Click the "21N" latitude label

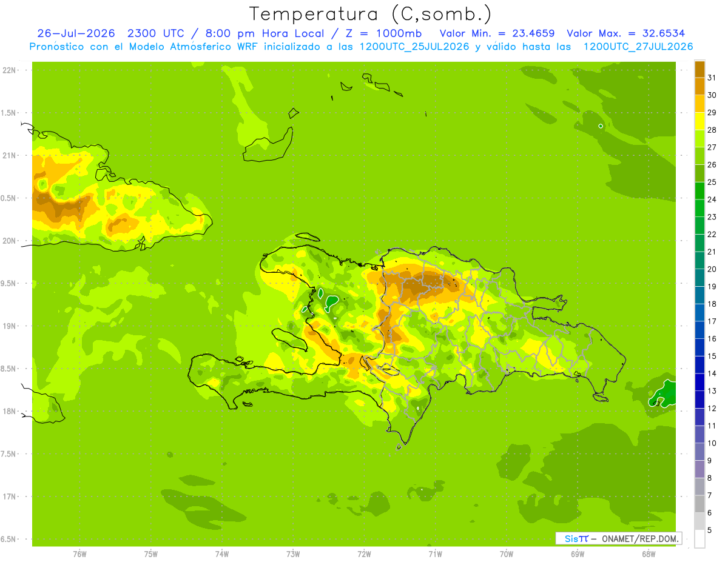10,156
